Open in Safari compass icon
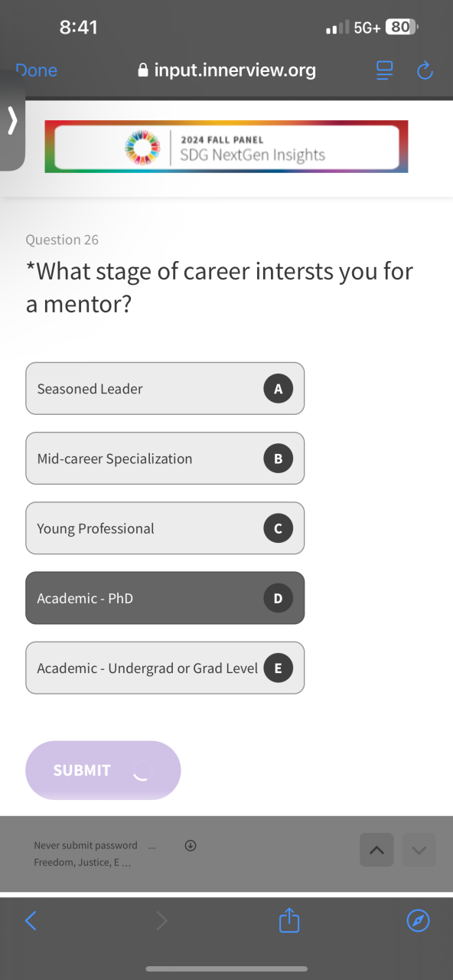The image size is (453, 980). (418, 920)
